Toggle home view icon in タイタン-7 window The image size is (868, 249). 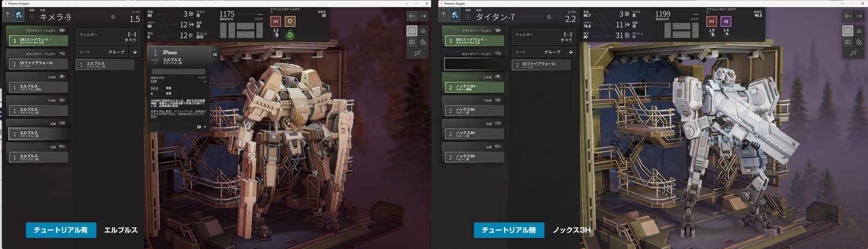(859, 30)
